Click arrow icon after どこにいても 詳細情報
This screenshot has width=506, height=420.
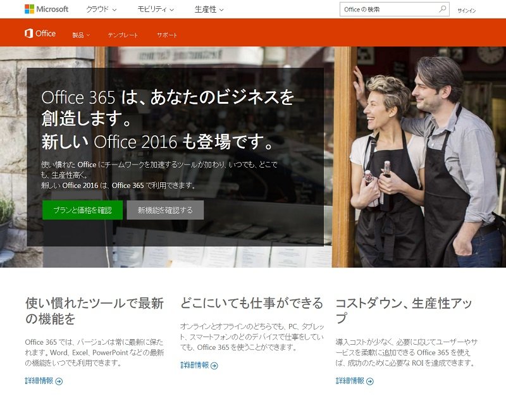coord(214,366)
